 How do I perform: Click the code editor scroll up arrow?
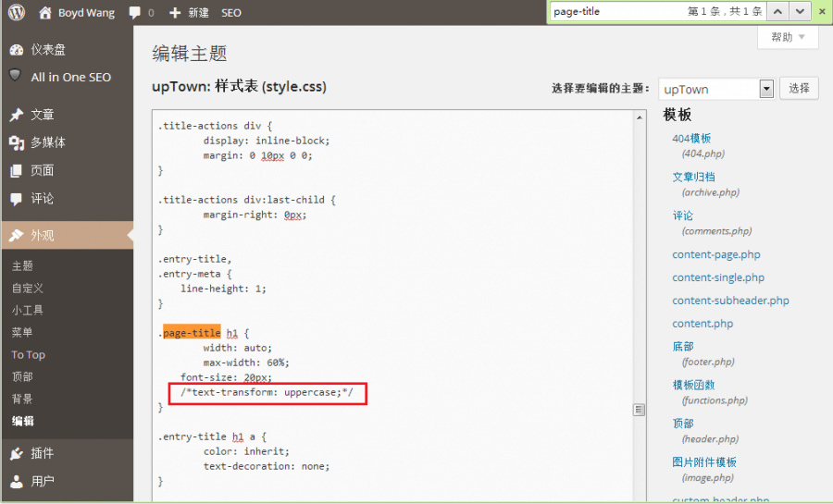pos(639,117)
